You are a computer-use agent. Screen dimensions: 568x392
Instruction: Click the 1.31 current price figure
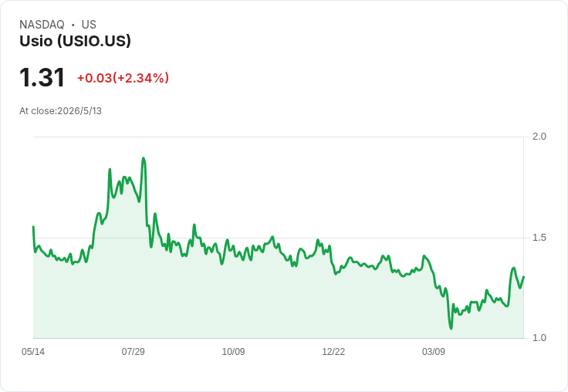pos(42,77)
